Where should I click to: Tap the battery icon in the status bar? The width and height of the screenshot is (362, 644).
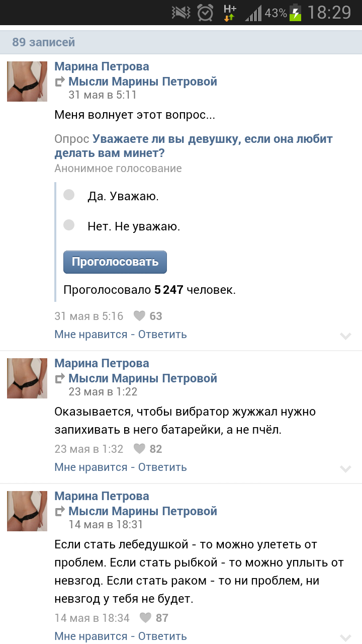coord(296,13)
